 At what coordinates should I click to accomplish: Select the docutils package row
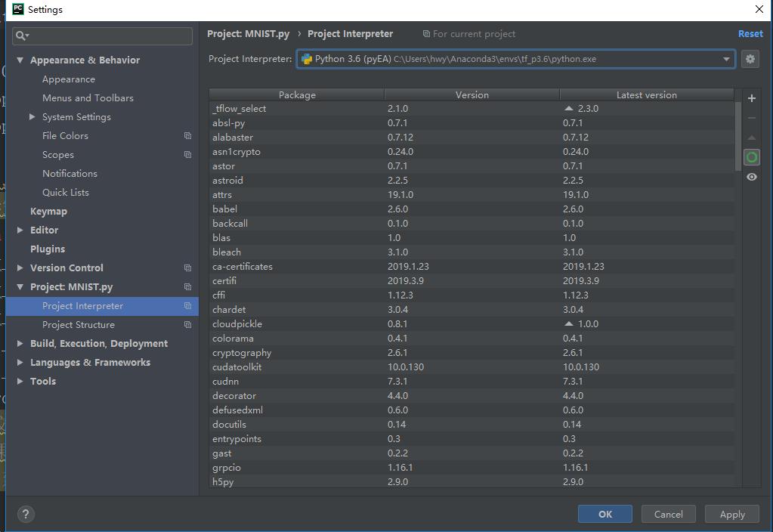[472, 425]
